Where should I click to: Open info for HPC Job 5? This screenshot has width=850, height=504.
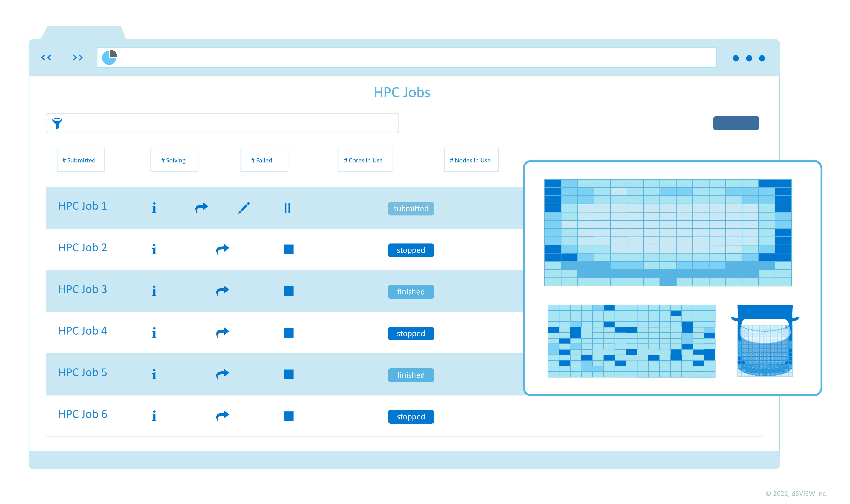pyautogui.click(x=154, y=375)
